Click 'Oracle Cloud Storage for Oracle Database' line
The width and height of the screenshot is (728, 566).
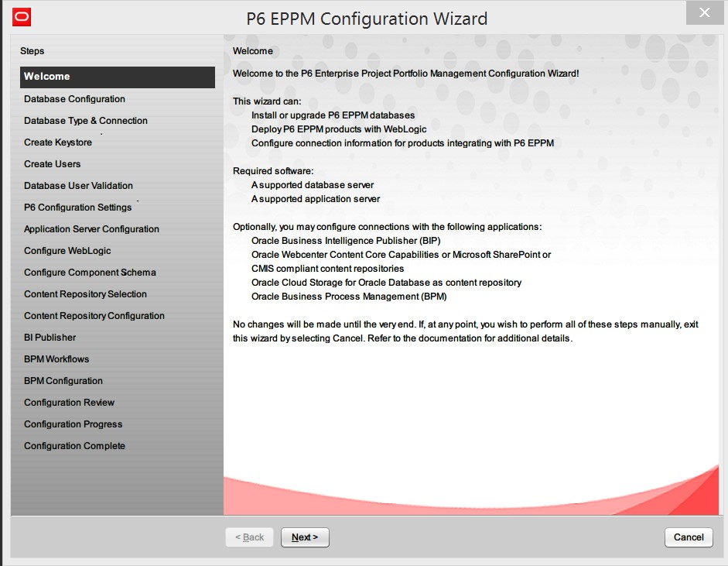pos(386,283)
